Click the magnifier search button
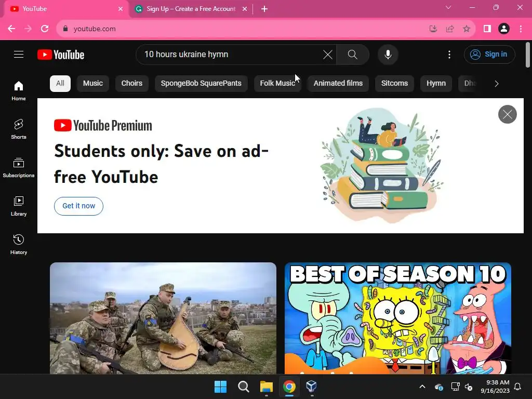532x399 pixels. tap(353, 54)
